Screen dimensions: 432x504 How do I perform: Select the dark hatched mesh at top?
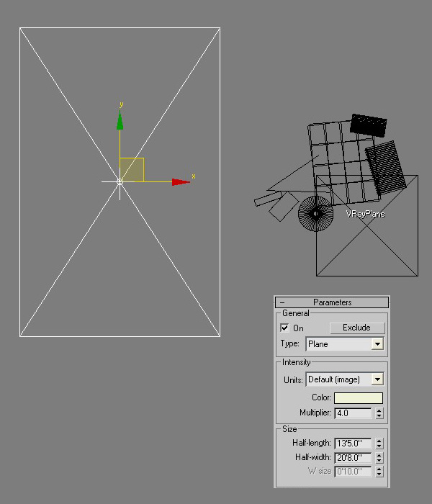[369, 125]
